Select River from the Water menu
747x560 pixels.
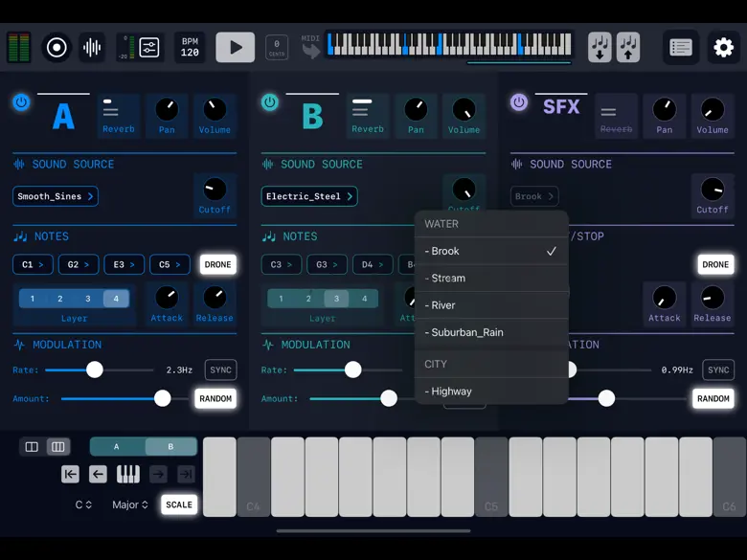coord(491,305)
